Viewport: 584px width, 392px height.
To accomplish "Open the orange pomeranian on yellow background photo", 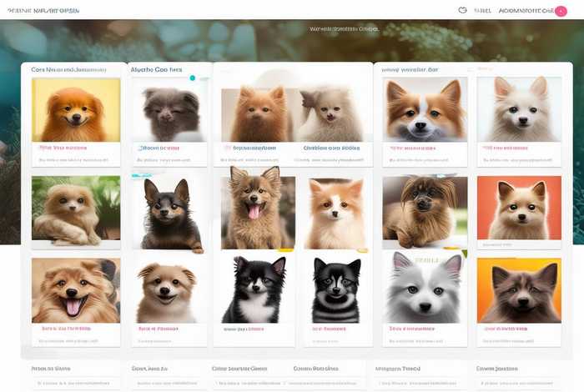I will coord(76,109).
